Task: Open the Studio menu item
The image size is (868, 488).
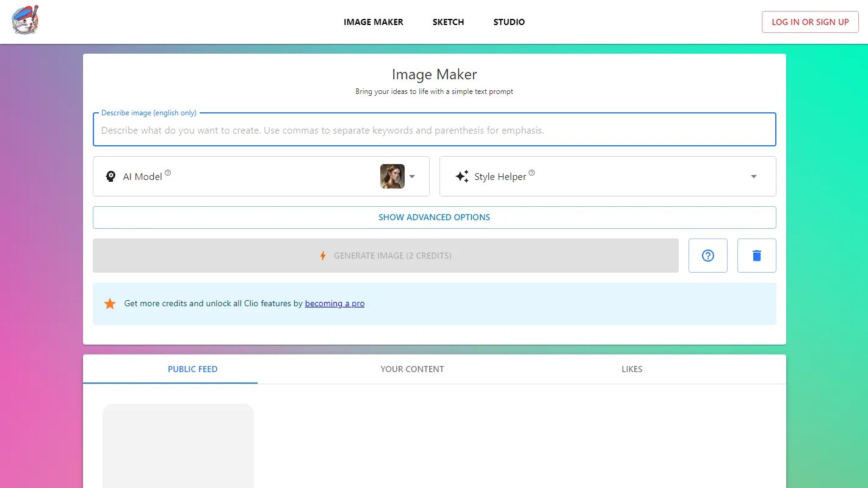Action: coord(509,22)
